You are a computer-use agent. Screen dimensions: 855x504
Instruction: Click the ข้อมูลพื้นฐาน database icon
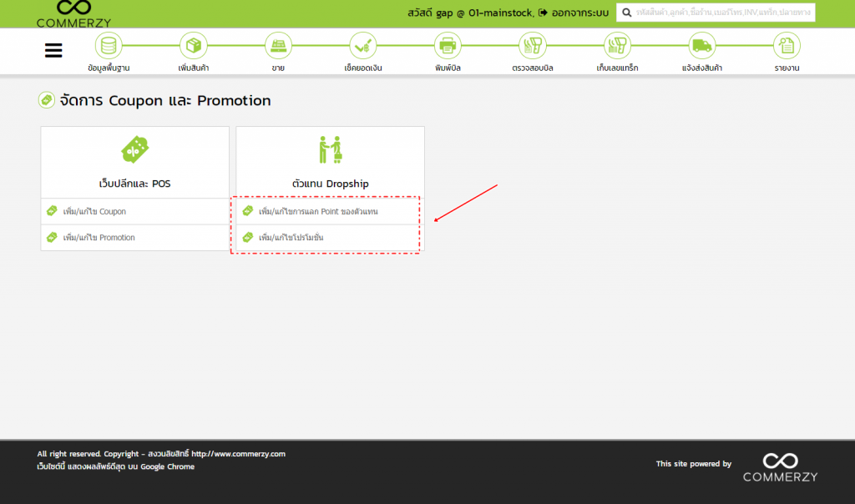tap(109, 45)
